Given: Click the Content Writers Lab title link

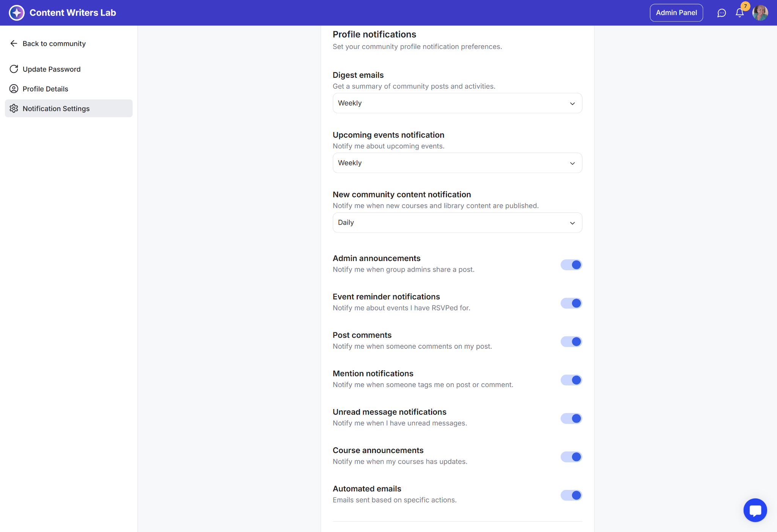Looking at the screenshot, I should tap(73, 13).
